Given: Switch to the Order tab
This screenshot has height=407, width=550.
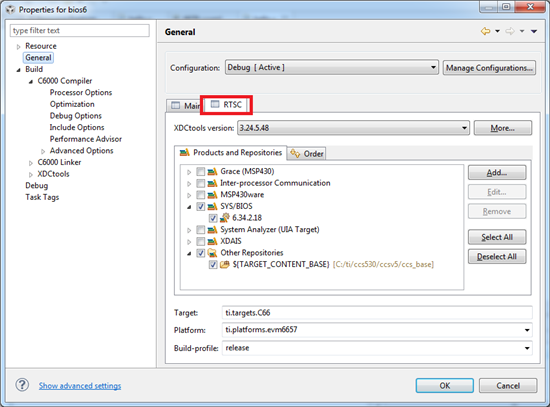Looking at the screenshot, I should click(x=307, y=154).
